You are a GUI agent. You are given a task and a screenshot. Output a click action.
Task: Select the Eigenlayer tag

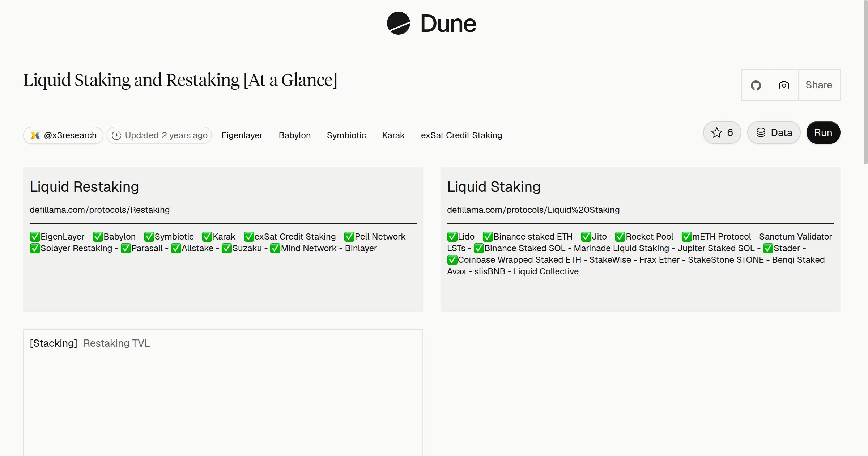pyautogui.click(x=242, y=135)
